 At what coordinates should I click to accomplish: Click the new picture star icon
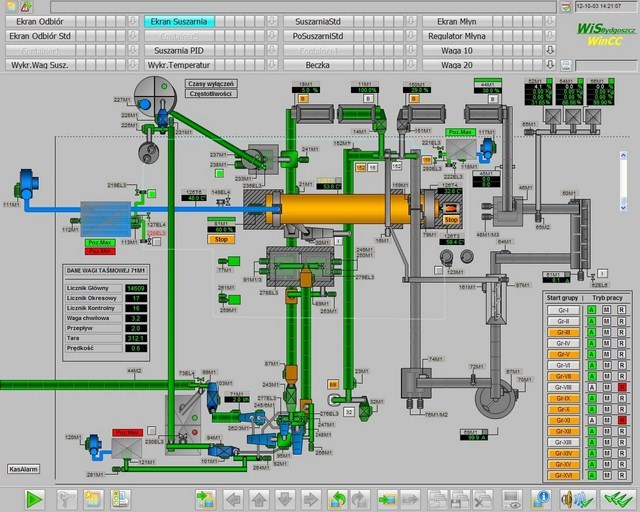pyautogui.click(x=93, y=499)
